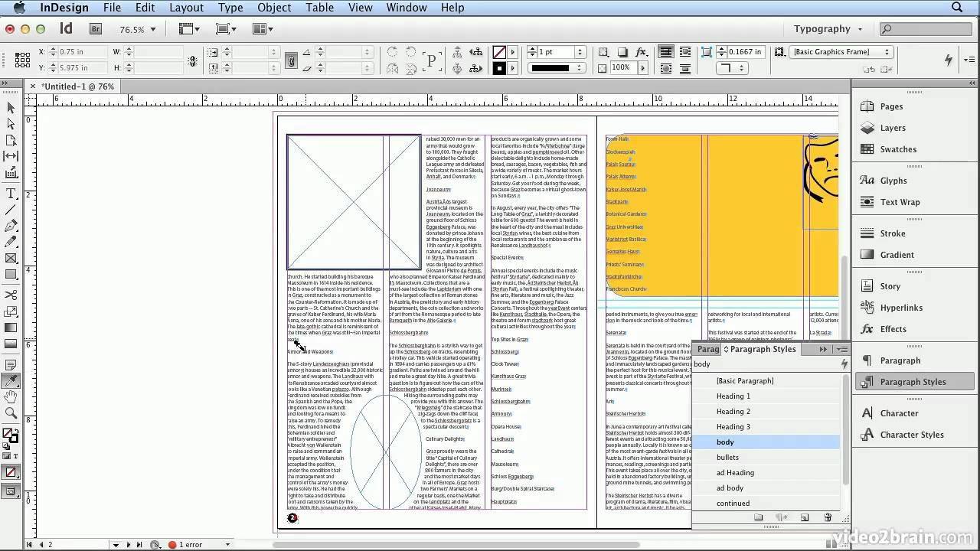Viewport: 980px width, 551px height.
Task: Enable wrap around bounding box
Action: click(x=684, y=52)
